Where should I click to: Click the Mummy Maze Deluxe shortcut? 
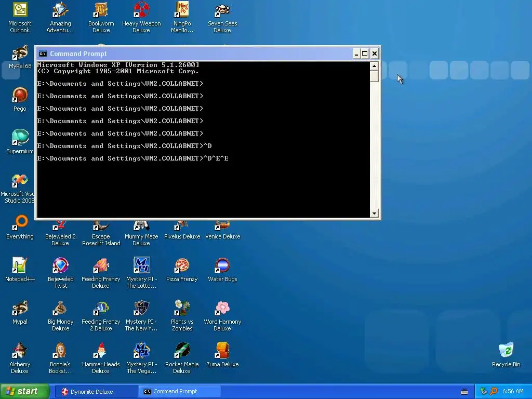(141, 232)
